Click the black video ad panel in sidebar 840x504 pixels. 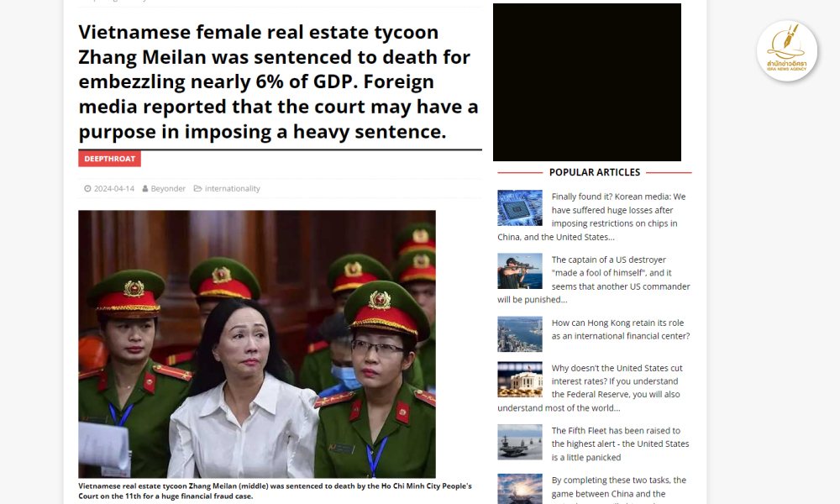point(587,82)
